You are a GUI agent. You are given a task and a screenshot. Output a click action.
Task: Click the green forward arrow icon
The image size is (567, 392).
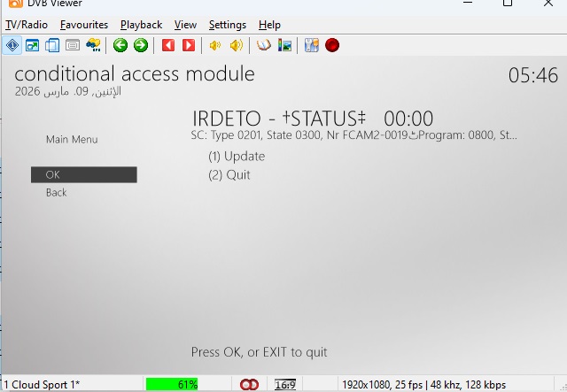pyautogui.click(x=140, y=45)
